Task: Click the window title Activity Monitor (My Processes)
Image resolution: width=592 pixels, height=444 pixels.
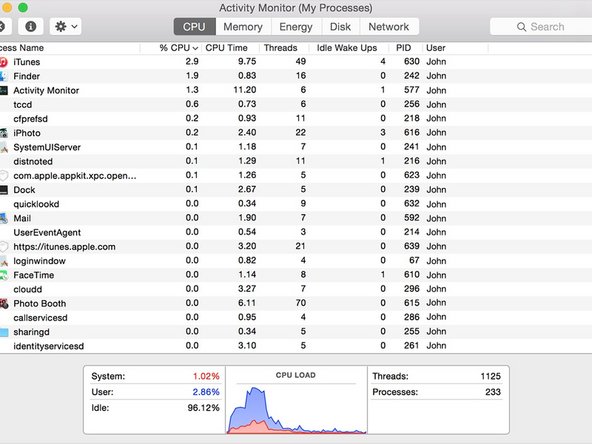Action: 296,8
